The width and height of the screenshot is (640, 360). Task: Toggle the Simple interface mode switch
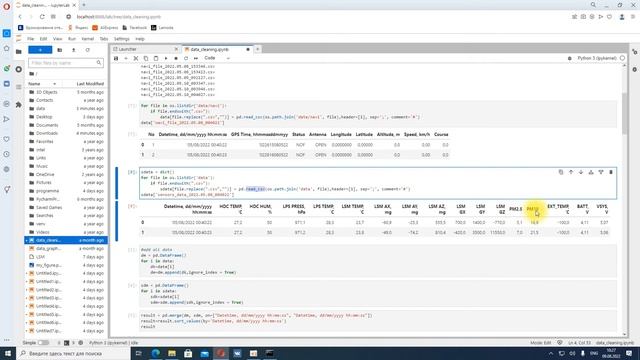pyautogui.click(x=43, y=343)
